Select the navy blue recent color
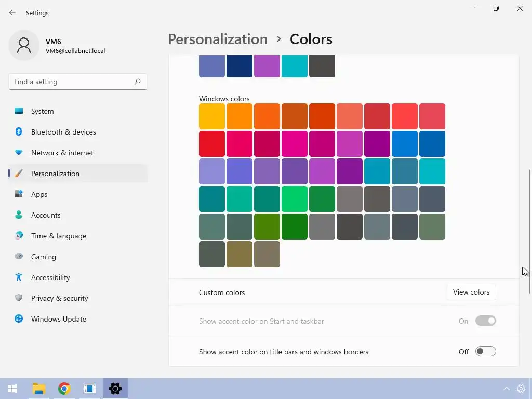The image size is (532, 399). coord(239,66)
